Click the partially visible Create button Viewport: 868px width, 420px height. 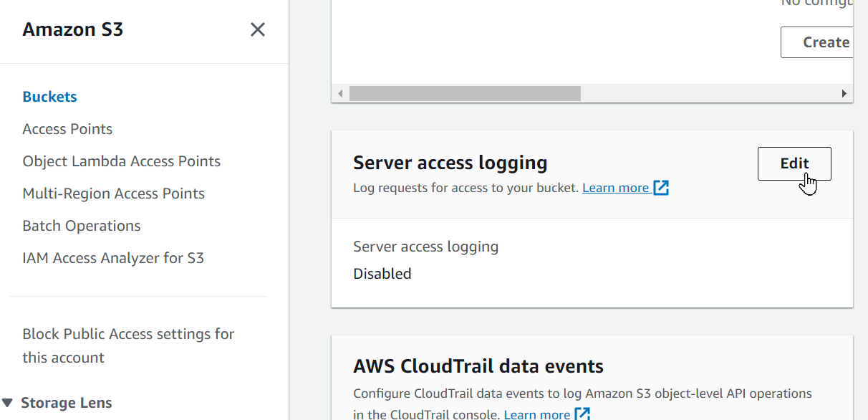pyautogui.click(x=817, y=42)
